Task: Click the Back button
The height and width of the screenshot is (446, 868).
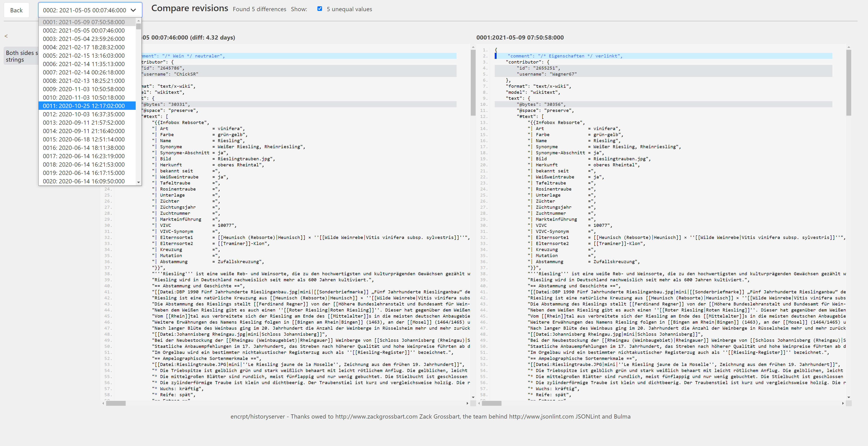Action: pos(16,10)
